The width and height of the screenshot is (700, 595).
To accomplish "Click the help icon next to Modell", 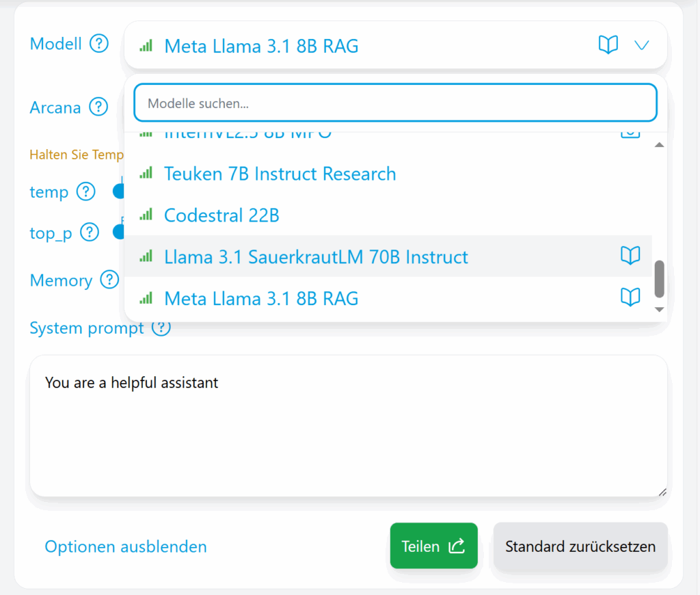I will (99, 44).
